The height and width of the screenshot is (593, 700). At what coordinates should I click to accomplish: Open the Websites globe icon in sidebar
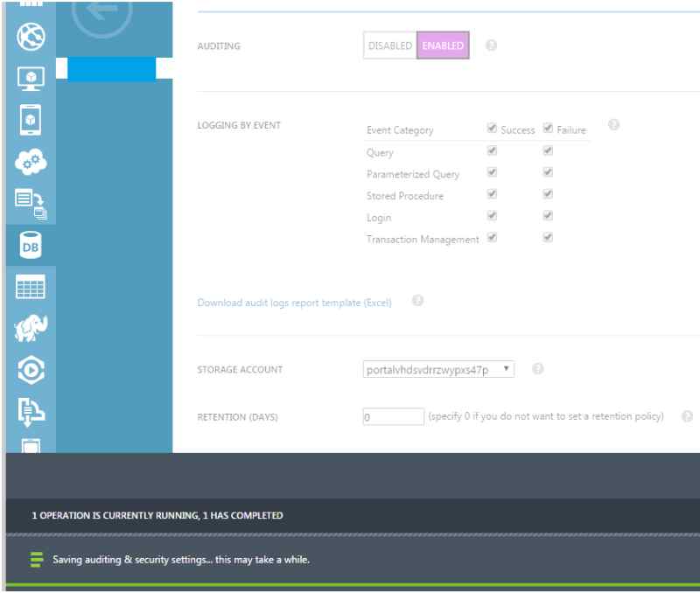point(31,37)
